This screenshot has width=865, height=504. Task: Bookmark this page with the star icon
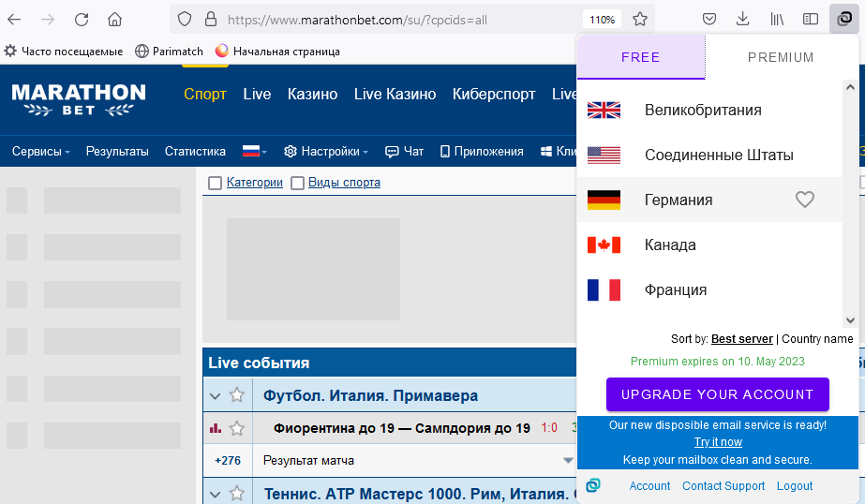pos(640,19)
